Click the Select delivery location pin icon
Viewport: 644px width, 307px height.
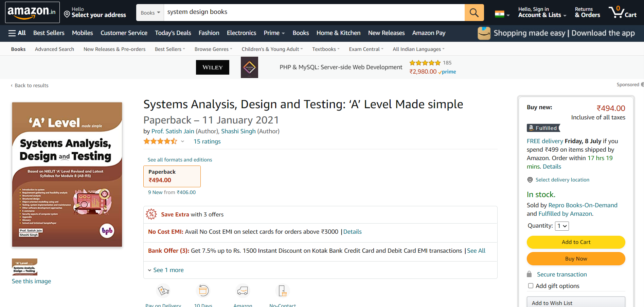530,180
